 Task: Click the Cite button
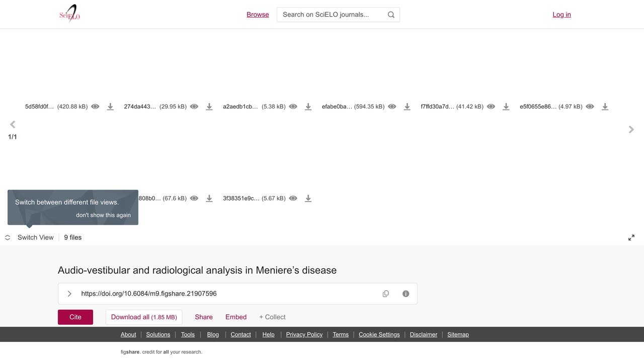pos(75,317)
